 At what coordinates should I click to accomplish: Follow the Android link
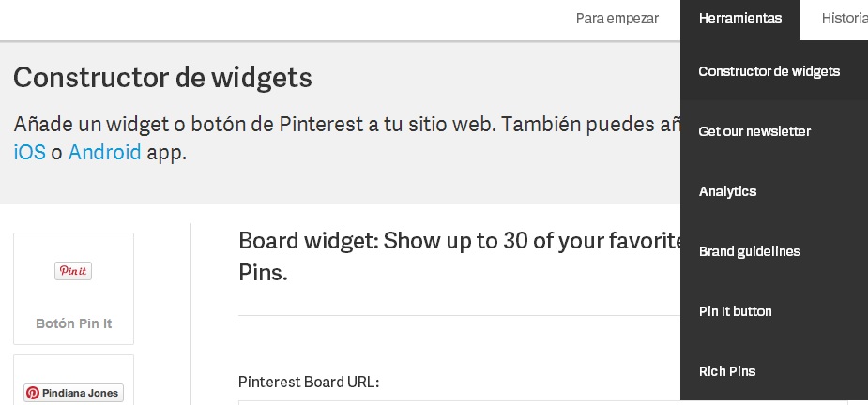[104, 152]
